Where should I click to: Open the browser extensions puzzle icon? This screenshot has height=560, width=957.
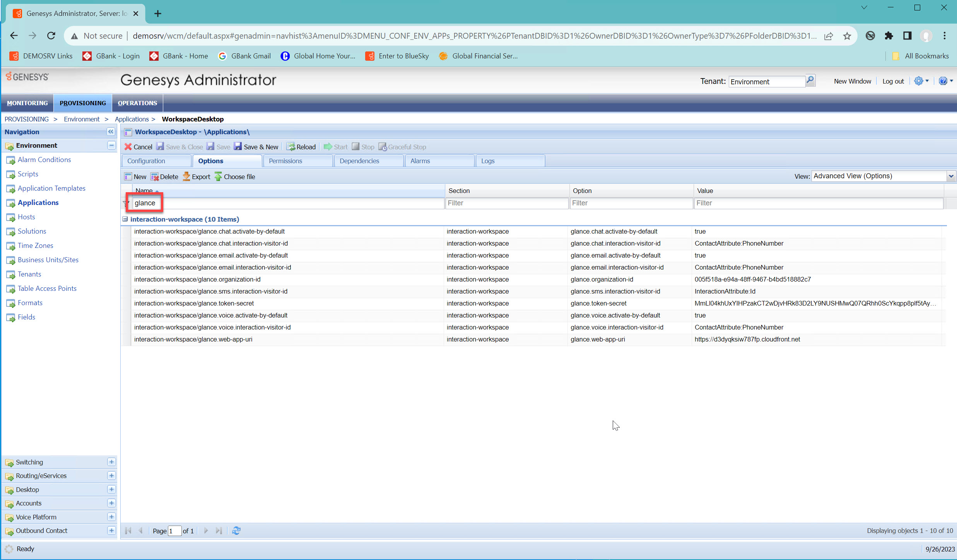click(889, 36)
